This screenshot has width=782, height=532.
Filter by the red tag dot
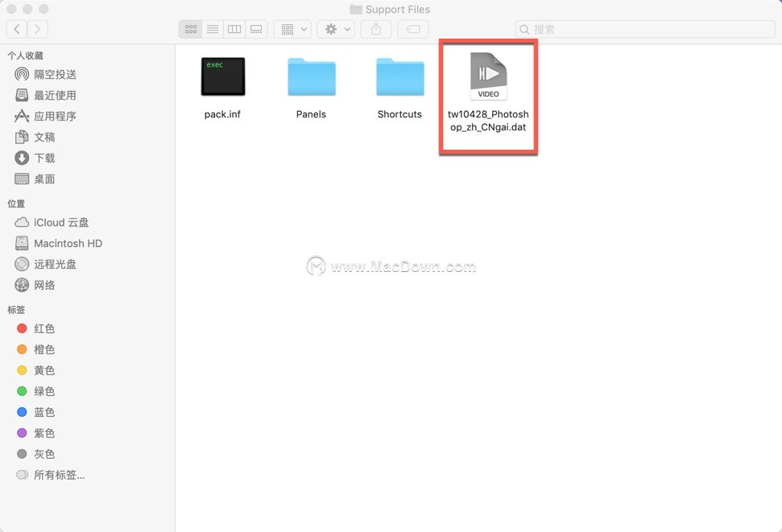(22, 328)
